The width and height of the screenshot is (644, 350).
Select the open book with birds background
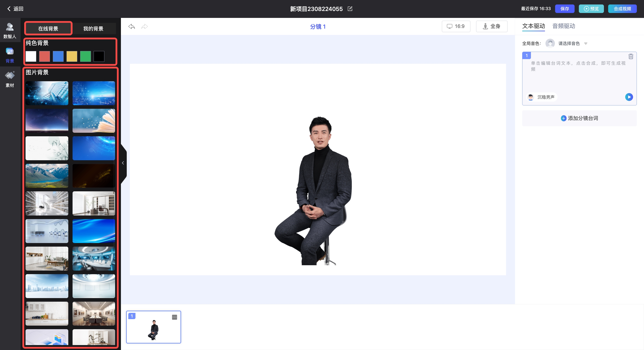pos(94,121)
